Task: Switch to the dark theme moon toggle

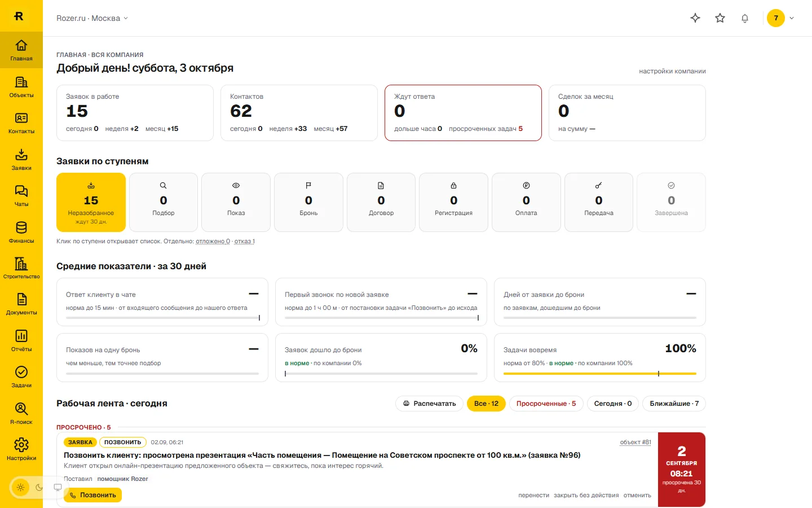Action: click(x=39, y=487)
